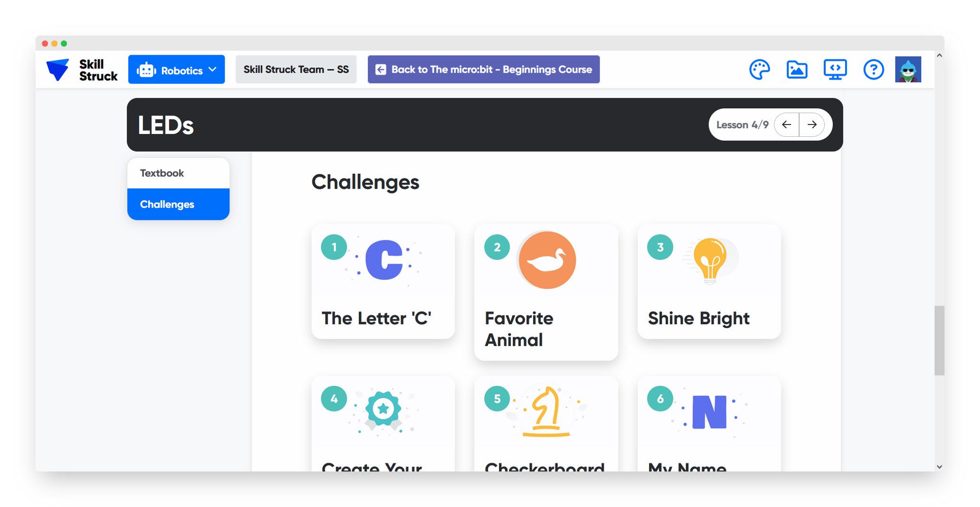The width and height of the screenshot is (980, 507).
Task: Click the page's vertical scrollbar thumb
Action: point(939,340)
